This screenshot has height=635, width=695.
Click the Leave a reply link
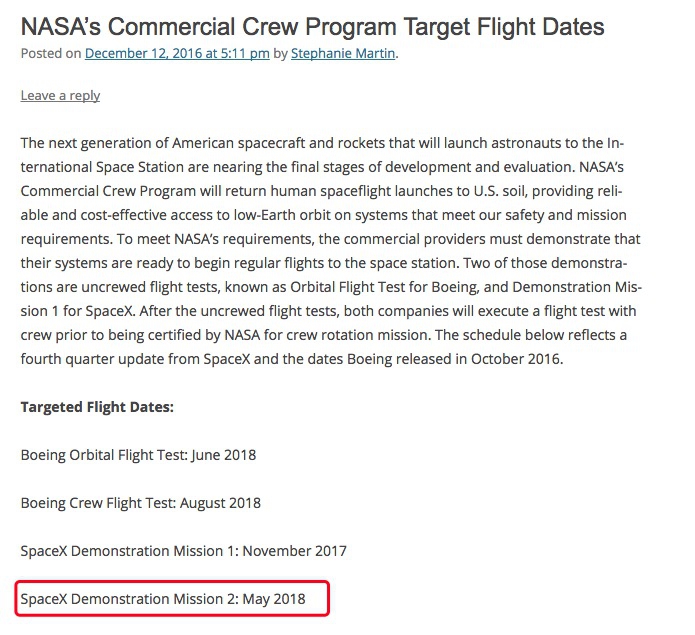coord(60,96)
